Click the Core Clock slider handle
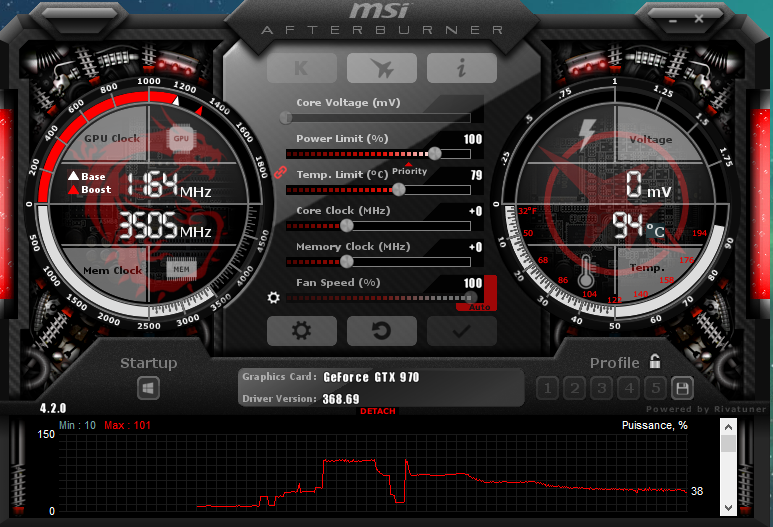Screen dimensions: 773x527 coord(347,225)
